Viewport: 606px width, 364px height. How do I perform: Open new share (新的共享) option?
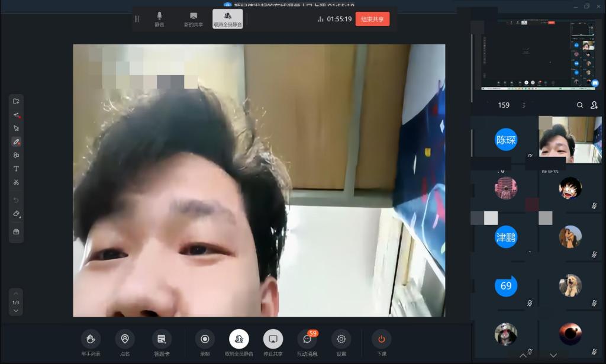click(193, 19)
